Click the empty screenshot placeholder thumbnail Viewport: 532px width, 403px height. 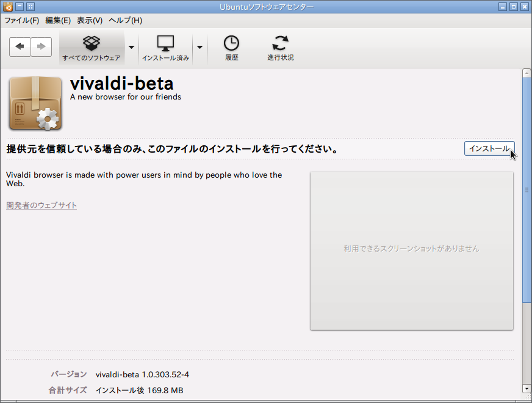click(412, 250)
